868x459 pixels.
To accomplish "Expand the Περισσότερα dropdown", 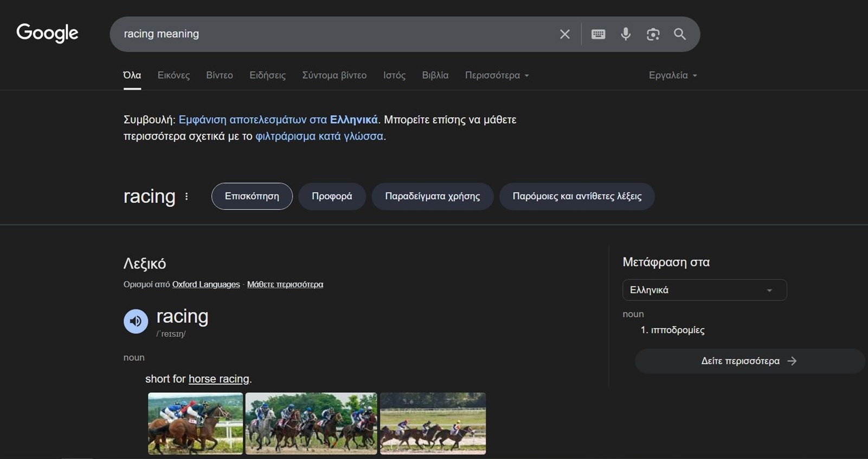I will 497,75.
